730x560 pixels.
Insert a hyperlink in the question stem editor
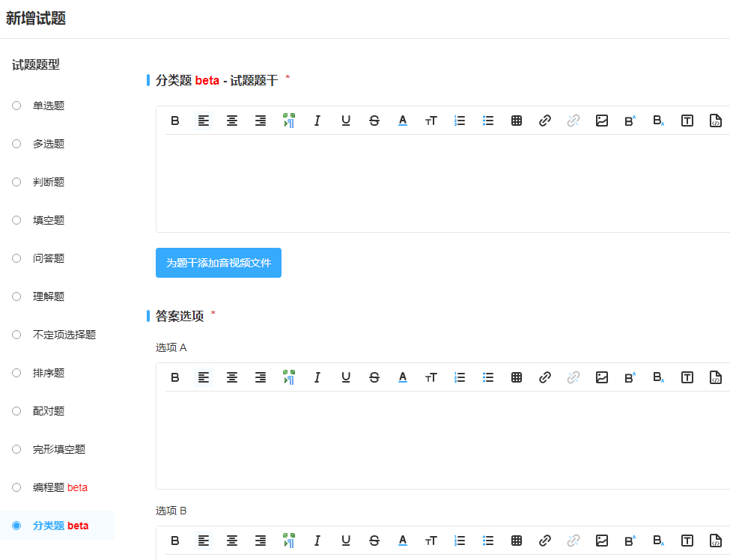click(545, 121)
